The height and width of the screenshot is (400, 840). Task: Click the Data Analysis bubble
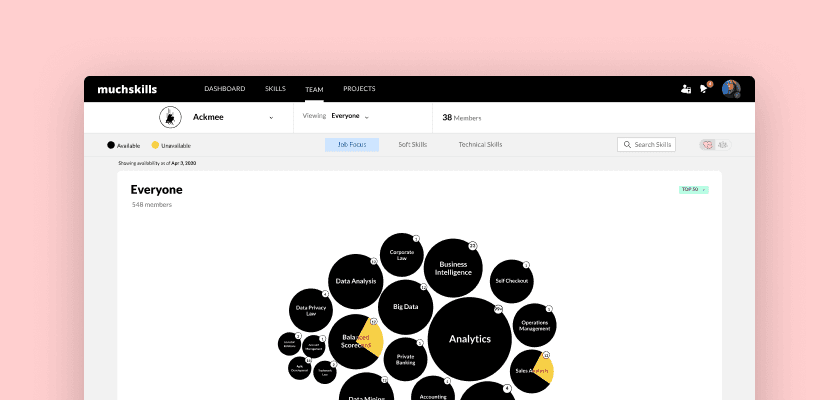pos(356,281)
